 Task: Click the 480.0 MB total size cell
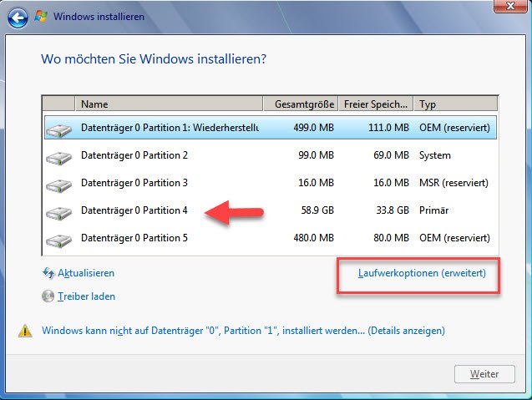coord(314,238)
